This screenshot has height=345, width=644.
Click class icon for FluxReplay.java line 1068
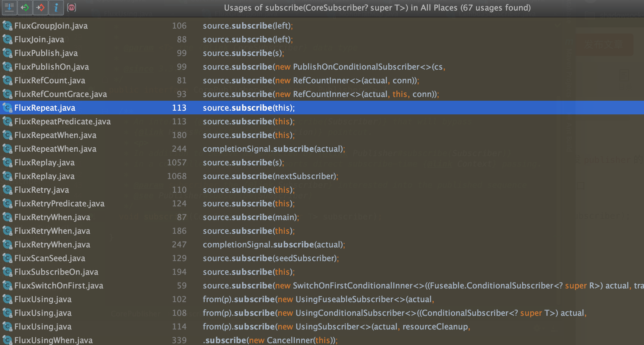pyautogui.click(x=7, y=176)
